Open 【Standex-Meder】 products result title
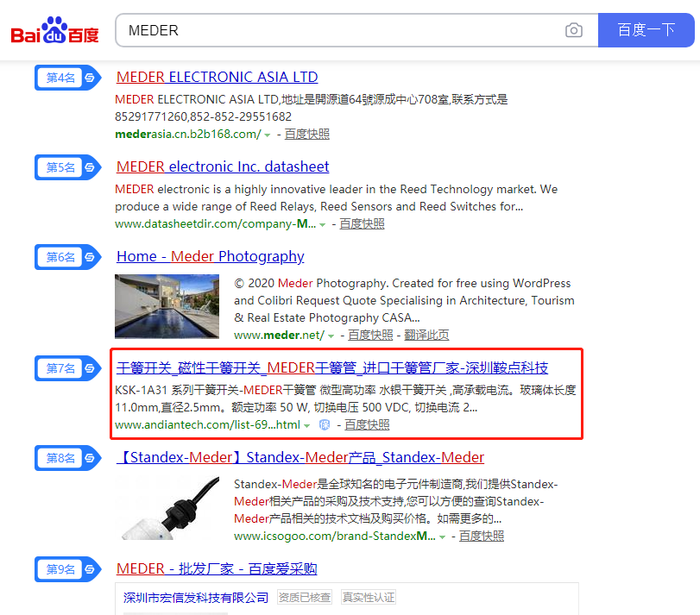 (x=300, y=457)
